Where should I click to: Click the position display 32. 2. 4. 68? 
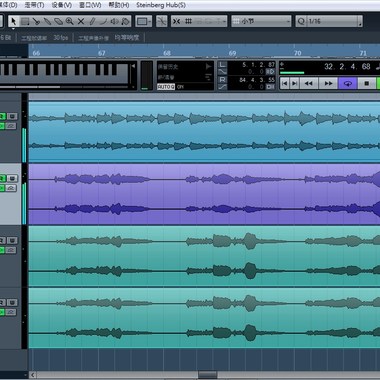347,67
